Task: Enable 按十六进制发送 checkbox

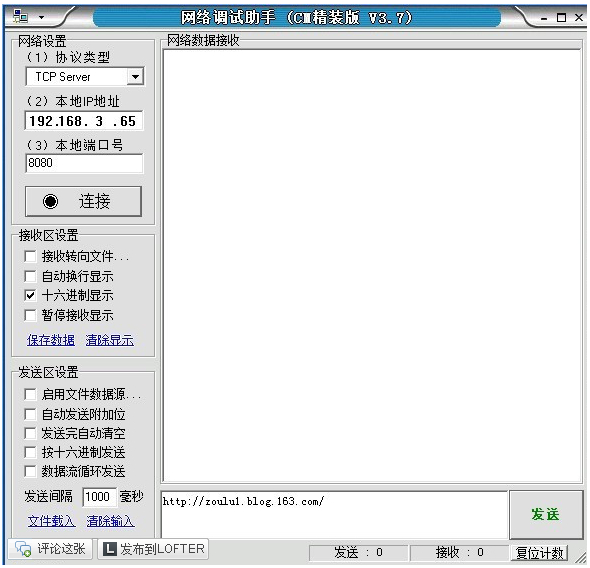Action: tap(30, 452)
